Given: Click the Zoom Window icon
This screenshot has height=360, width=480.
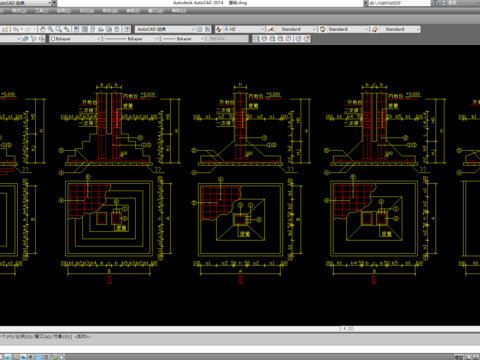Looking at the screenshot, I should click(59, 29).
